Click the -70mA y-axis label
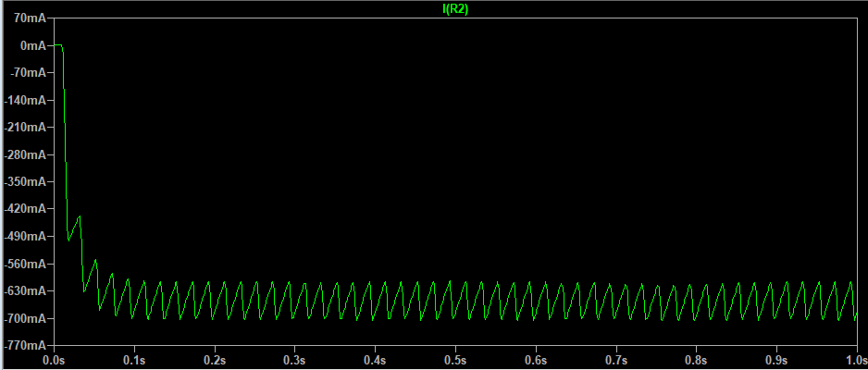Screen dimensions: 868x370 (x=30, y=73)
